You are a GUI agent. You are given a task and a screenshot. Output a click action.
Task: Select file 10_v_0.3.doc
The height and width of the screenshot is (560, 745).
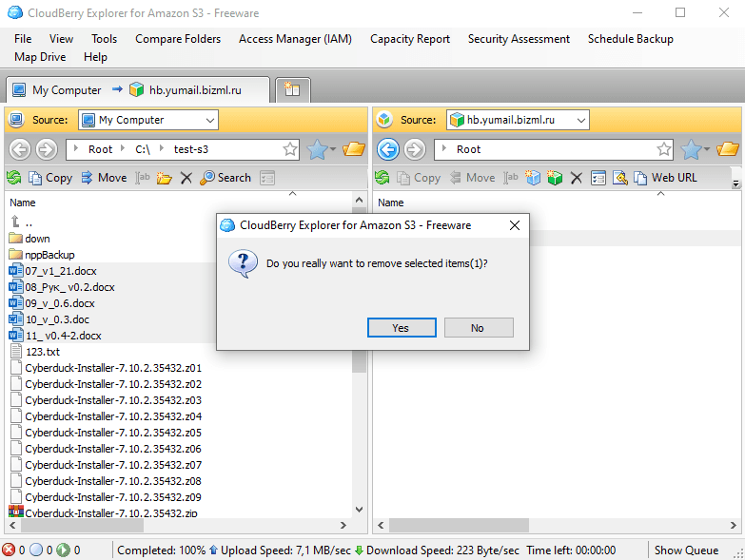[57, 319]
